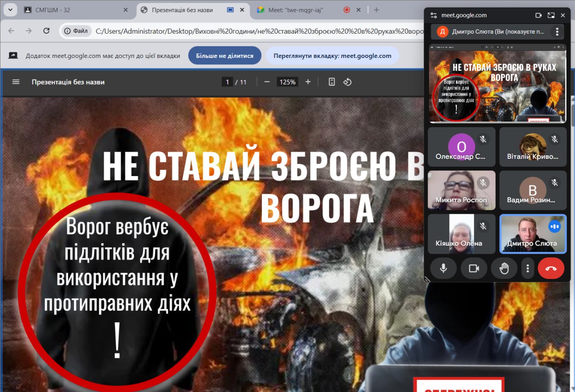Image resolution: width=575 pixels, height=392 pixels.
Task: Click the camera icon in Meet popup title bar
Action: pos(539,15)
